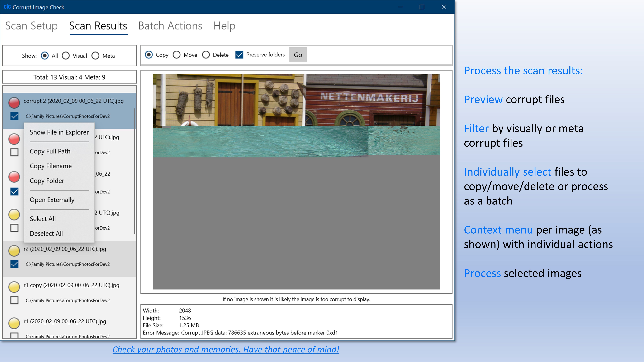644x362 pixels.
Task: Select the yellow corruption icon next to r1 copy
Action: point(14,287)
